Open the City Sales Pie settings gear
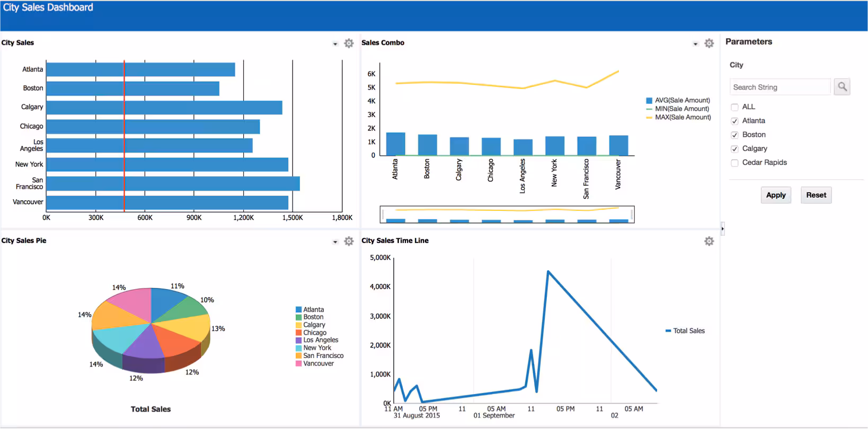This screenshot has height=429, width=868. [349, 242]
